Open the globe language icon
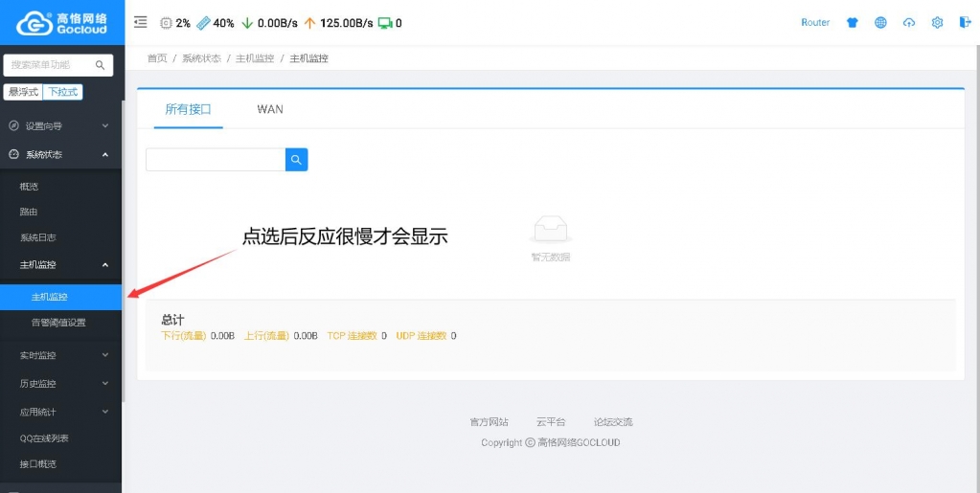The width and height of the screenshot is (980, 493). [880, 23]
